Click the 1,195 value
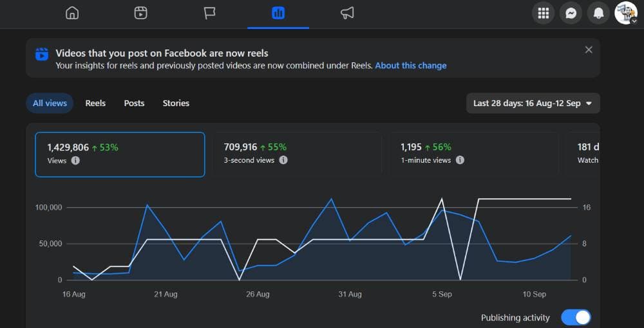644x328 pixels. point(411,147)
